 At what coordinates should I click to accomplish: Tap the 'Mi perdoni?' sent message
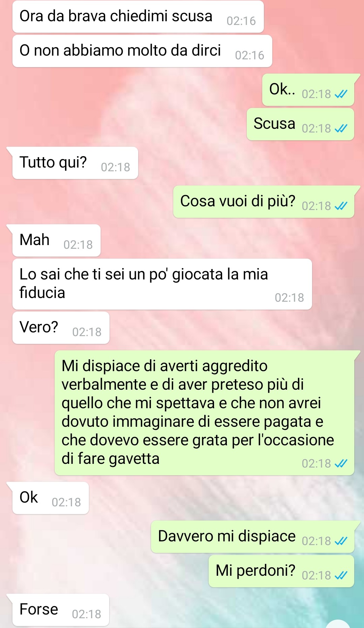coord(281,571)
